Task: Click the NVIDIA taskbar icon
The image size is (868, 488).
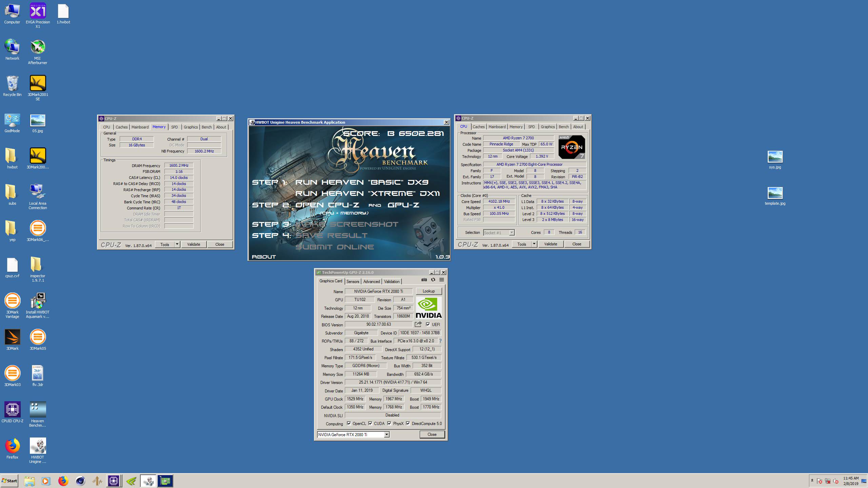Action: (x=131, y=481)
